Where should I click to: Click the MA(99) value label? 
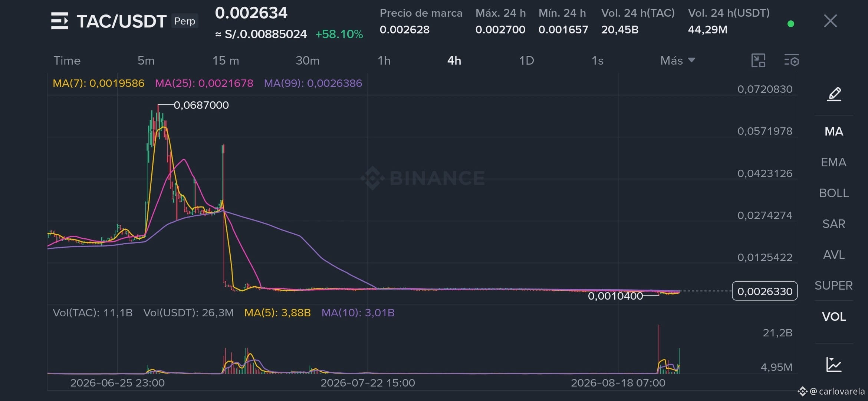[313, 83]
